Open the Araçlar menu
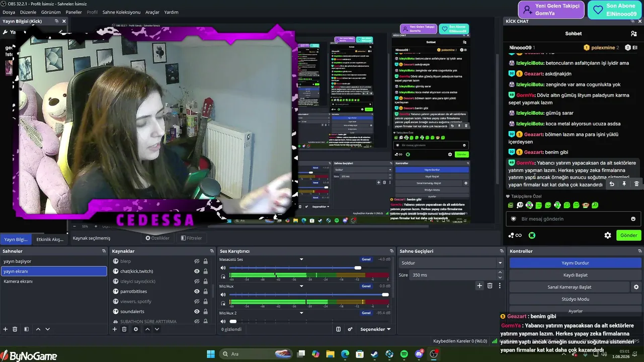 pyautogui.click(x=152, y=12)
